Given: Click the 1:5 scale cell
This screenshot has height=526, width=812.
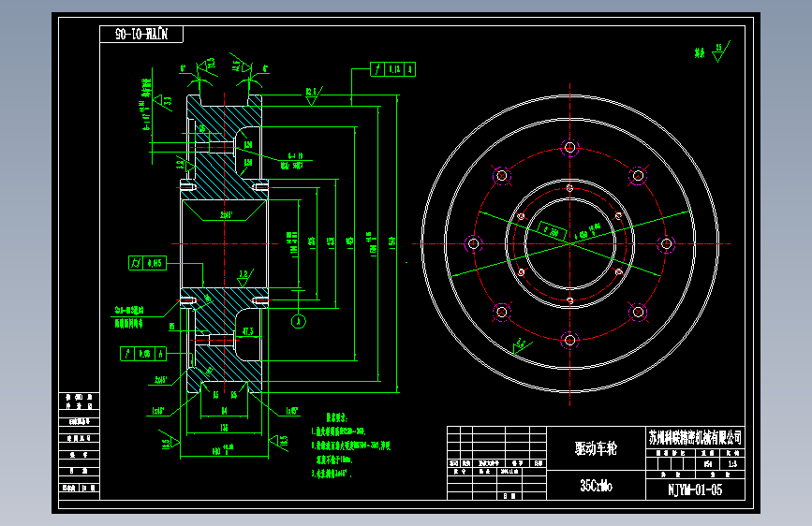Looking at the screenshot, I should tap(732, 464).
